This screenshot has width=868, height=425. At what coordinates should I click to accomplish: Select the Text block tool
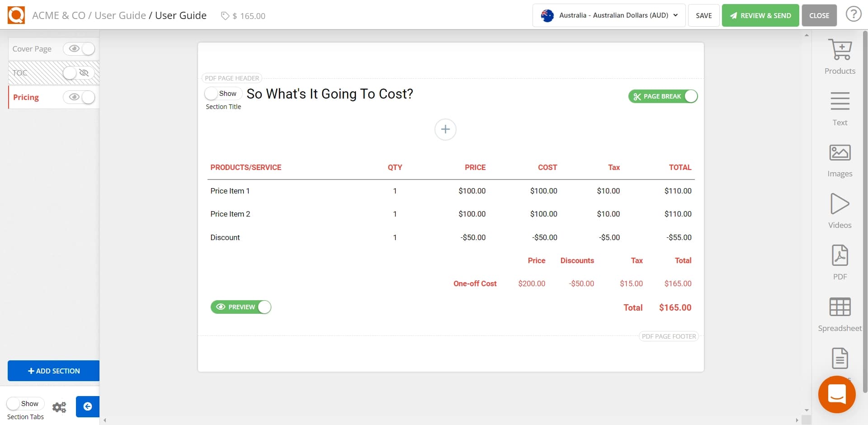pyautogui.click(x=840, y=107)
